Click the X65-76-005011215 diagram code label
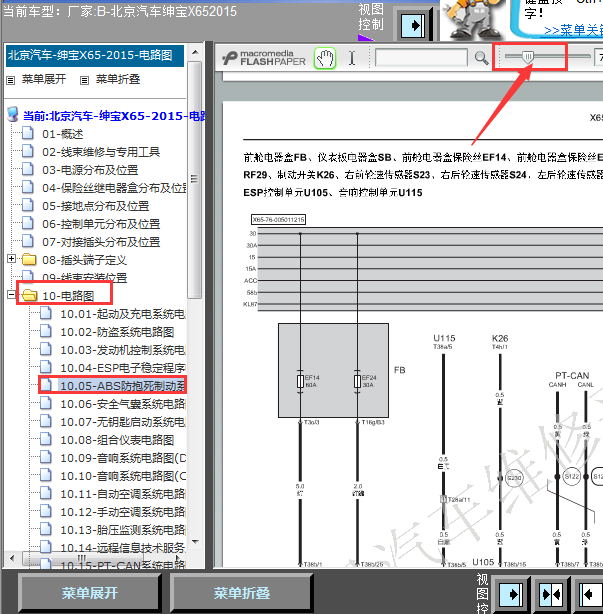This screenshot has width=603, height=614. [x=278, y=220]
